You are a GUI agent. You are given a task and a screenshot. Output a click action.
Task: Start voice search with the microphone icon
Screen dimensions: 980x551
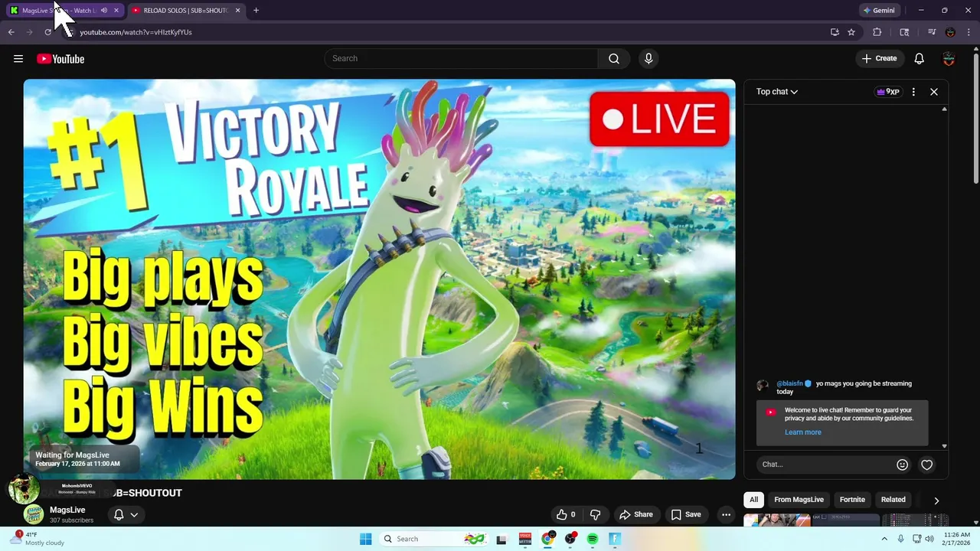pyautogui.click(x=648, y=59)
